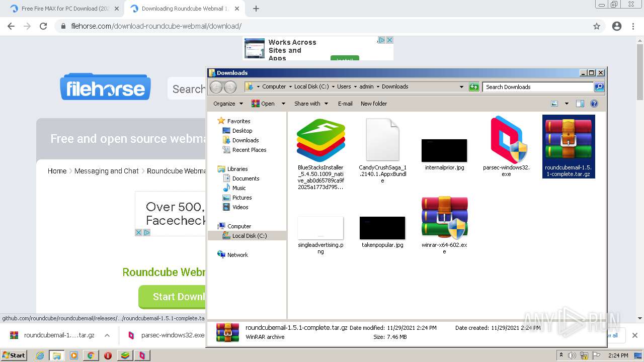Select the winrar-x64-602.exe installer icon
This screenshot has height=362, width=644.
(x=444, y=217)
